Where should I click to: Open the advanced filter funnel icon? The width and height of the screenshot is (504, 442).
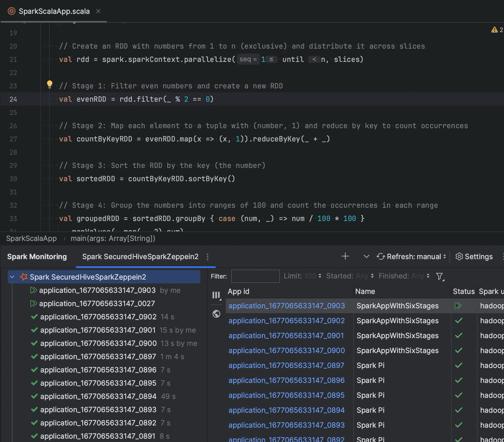439,276
